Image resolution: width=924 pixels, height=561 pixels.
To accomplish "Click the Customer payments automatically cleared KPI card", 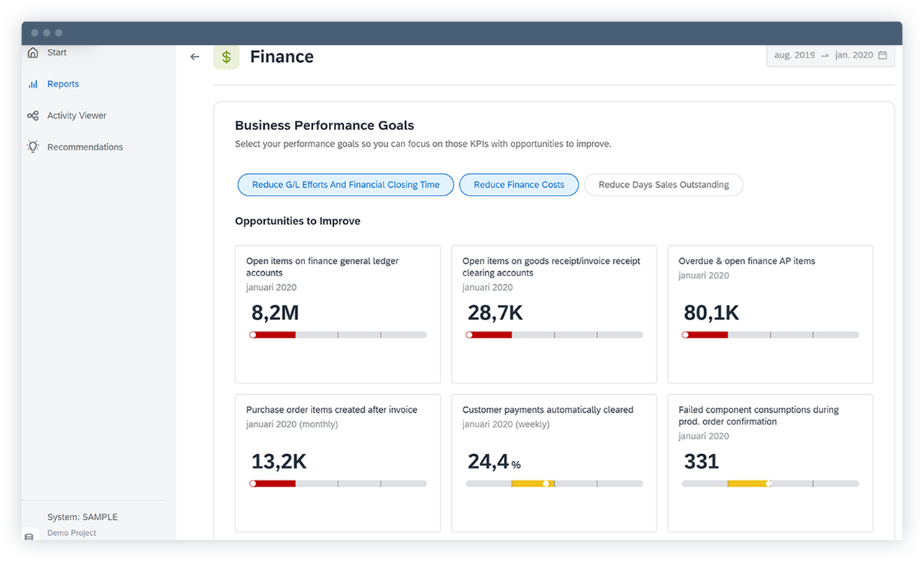I will point(553,463).
